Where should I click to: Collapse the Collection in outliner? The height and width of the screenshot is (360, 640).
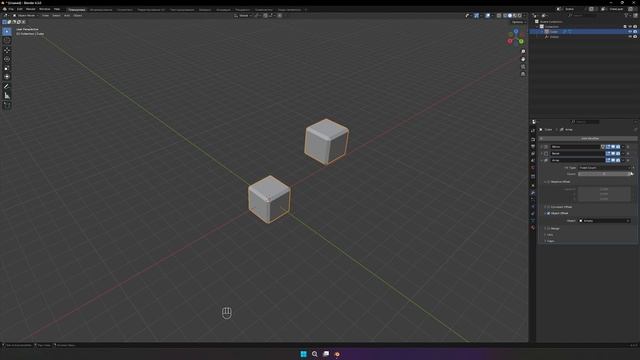point(538,27)
